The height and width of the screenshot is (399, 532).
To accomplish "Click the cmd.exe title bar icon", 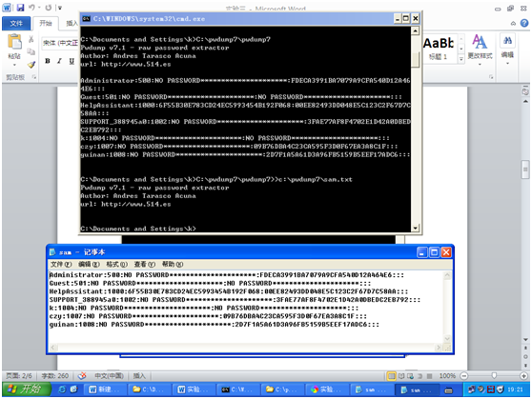I will (86, 19).
